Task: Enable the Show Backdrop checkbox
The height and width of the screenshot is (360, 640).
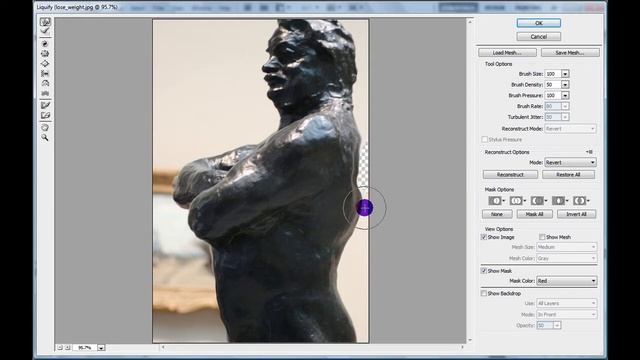Action: coord(484,293)
